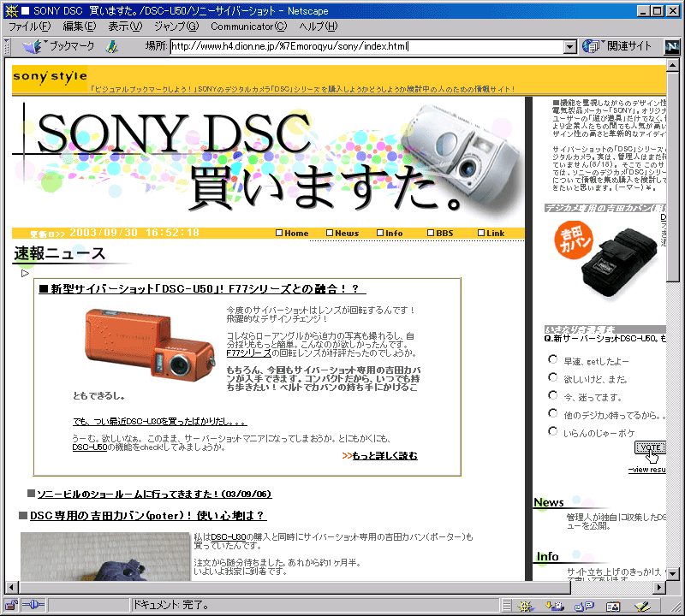Open the Link nav link
685x616 pixels.
pos(491,233)
